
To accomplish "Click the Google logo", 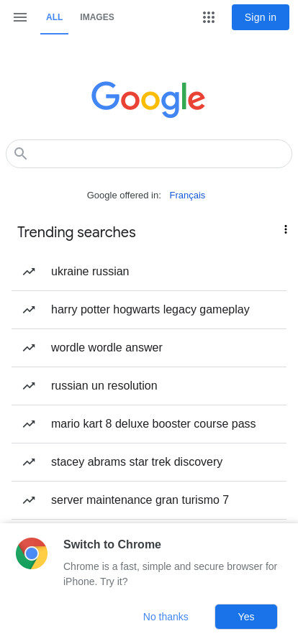I will (x=148, y=99).
